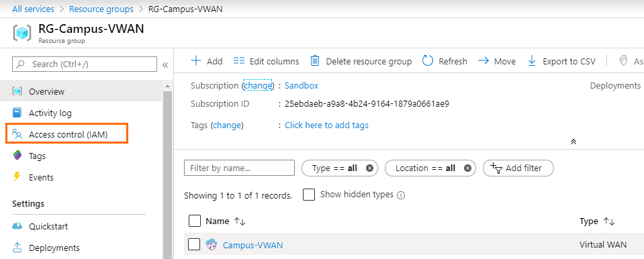Open the Location == all filter pill
The image size is (644, 259).
(x=430, y=168)
